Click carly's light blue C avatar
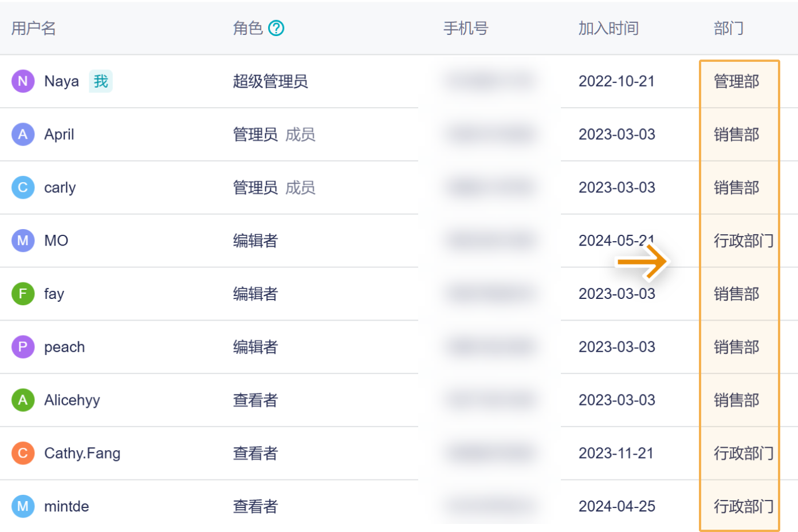 tap(23, 188)
